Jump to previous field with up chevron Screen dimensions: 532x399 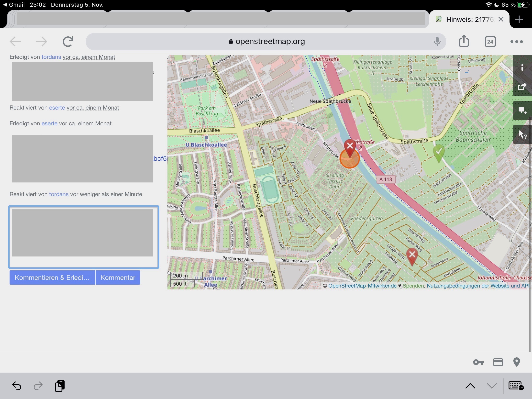(x=470, y=386)
